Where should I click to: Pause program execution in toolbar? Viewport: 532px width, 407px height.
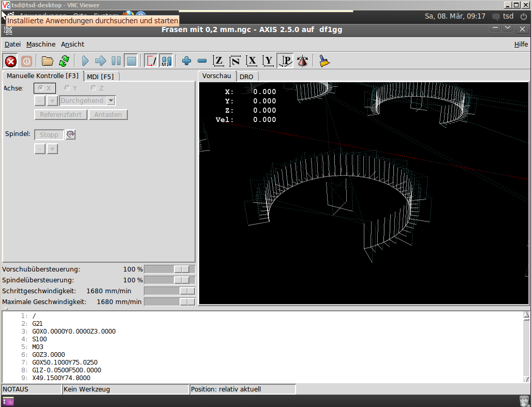[116, 62]
